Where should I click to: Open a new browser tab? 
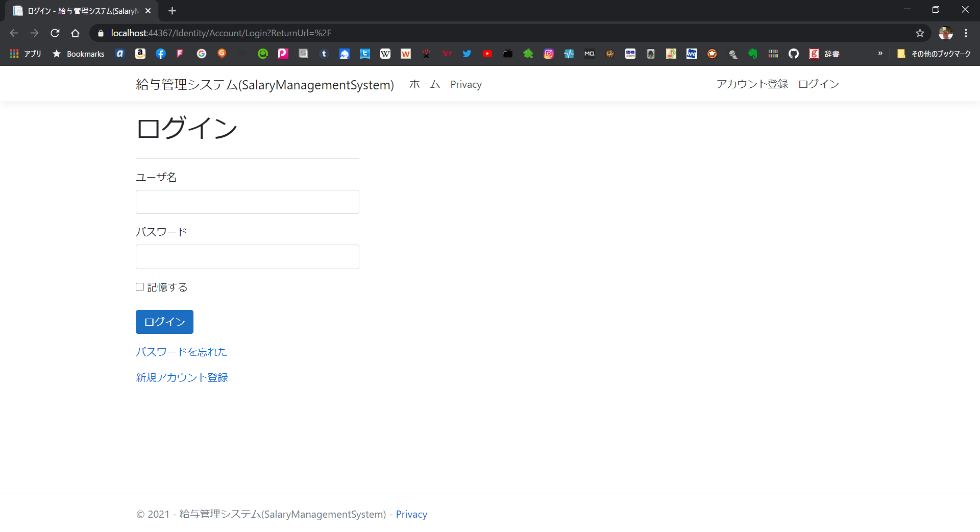172,11
